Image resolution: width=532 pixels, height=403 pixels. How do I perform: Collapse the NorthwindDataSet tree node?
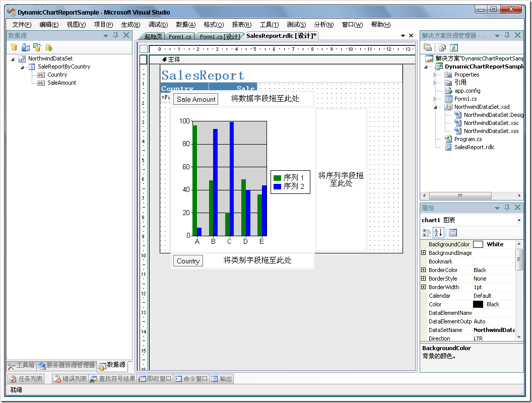point(13,59)
